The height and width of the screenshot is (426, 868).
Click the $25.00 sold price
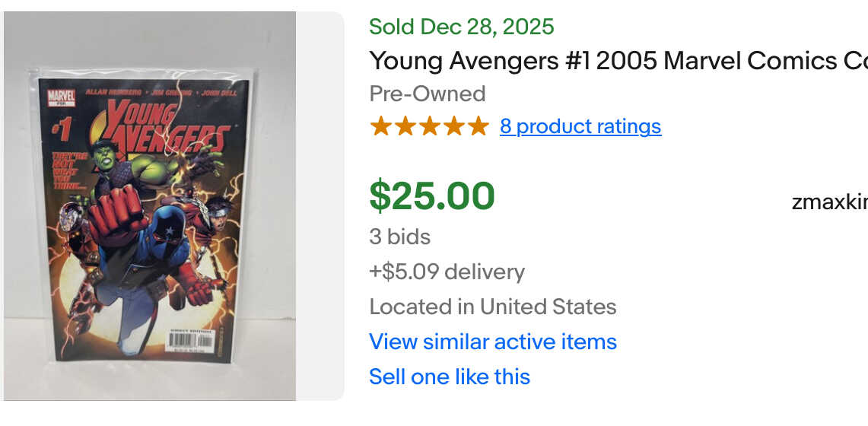(x=431, y=196)
